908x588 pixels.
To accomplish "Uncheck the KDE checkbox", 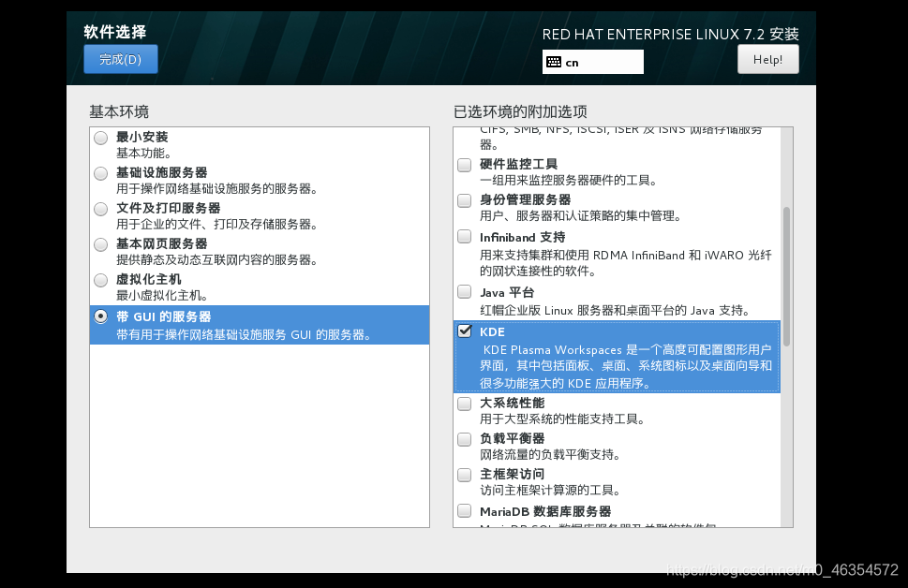I will pos(465,331).
